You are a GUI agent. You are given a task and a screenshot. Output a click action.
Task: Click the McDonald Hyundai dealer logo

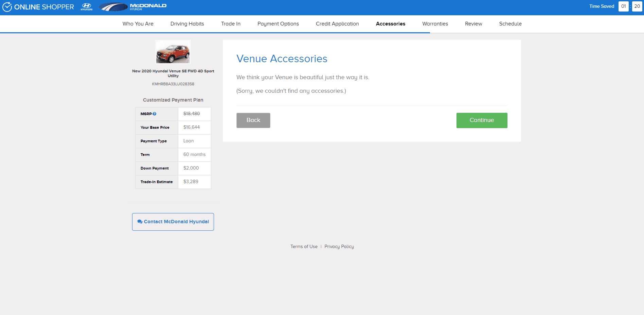coord(133,7)
